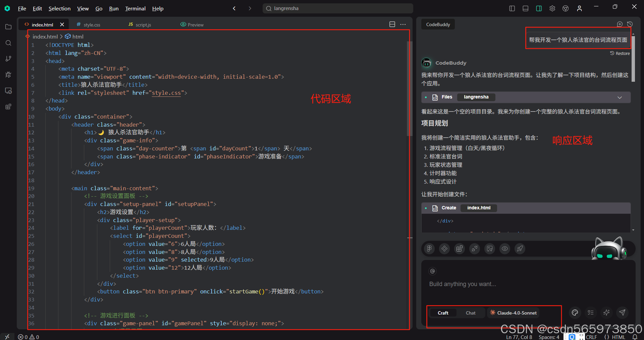This screenshot has height=340, width=644.
Task: Click the components diamond-grid icon
Action: point(444,249)
